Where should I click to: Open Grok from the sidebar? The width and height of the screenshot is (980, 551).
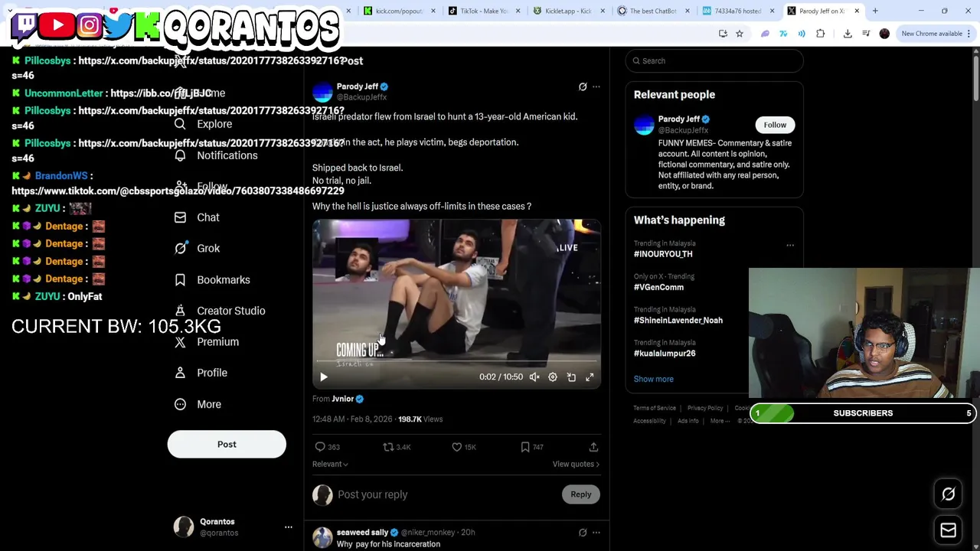(x=197, y=248)
